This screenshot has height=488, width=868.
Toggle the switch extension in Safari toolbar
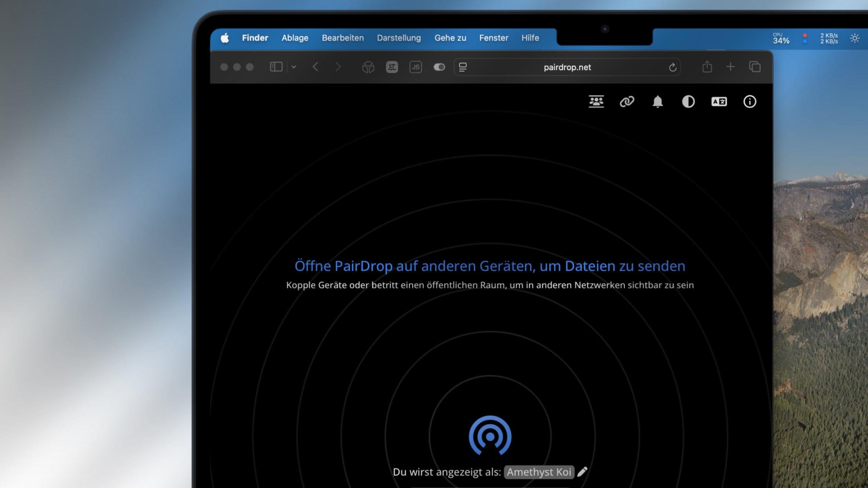tap(439, 67)
